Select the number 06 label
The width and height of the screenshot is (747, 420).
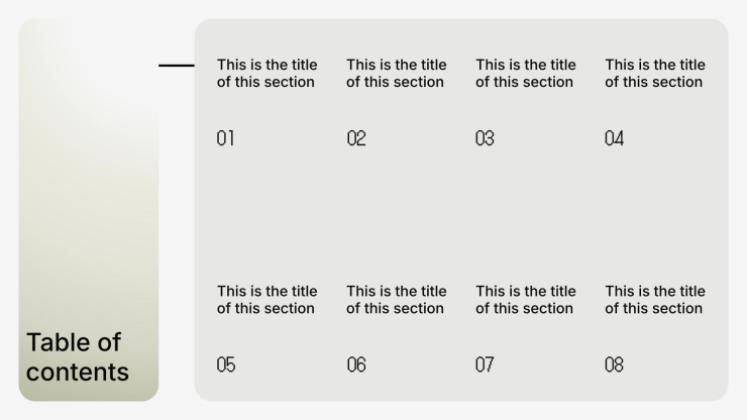(x=356, y=365)
